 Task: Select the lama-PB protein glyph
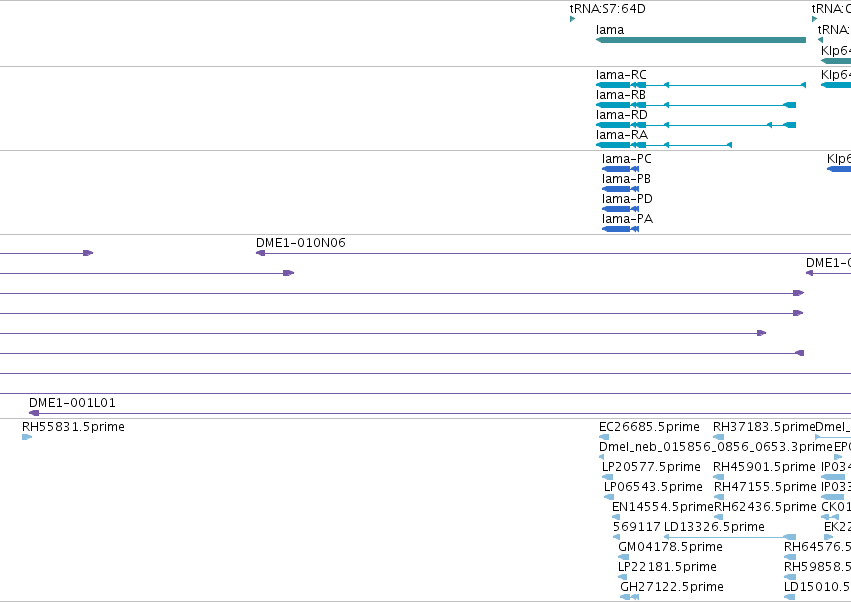pyautogui.click(x=620, y=189)
